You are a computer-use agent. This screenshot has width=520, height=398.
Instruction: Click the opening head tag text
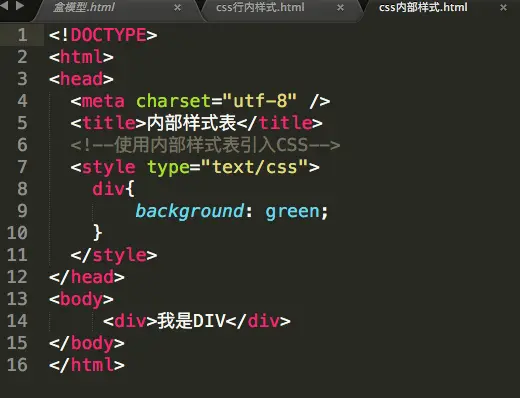(81, 79)
